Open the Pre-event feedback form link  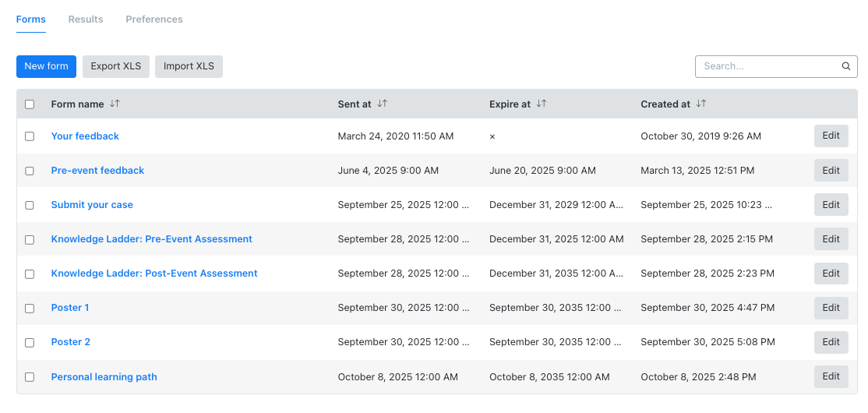coord(97,171)
